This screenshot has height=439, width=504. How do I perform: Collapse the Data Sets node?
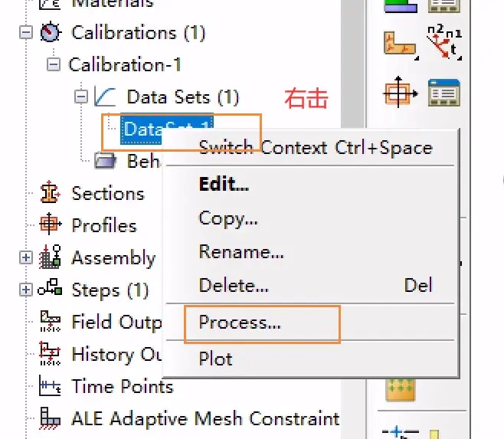(x=81, y=97)
